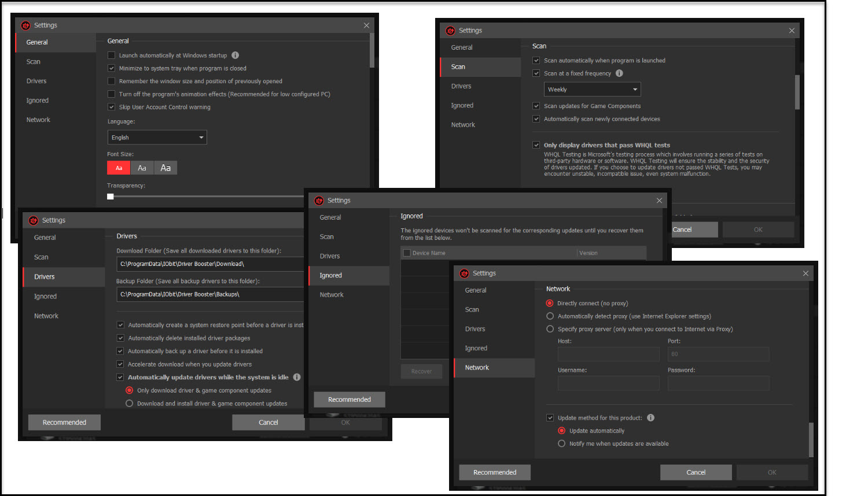Click the Download Folder path field

coord(210,264)
